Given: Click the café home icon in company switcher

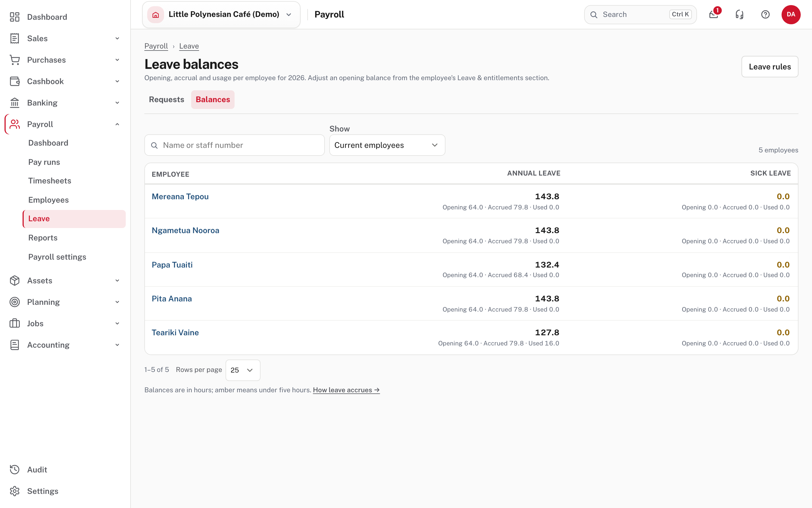Looking at the screenshot, I should (156, 14).
